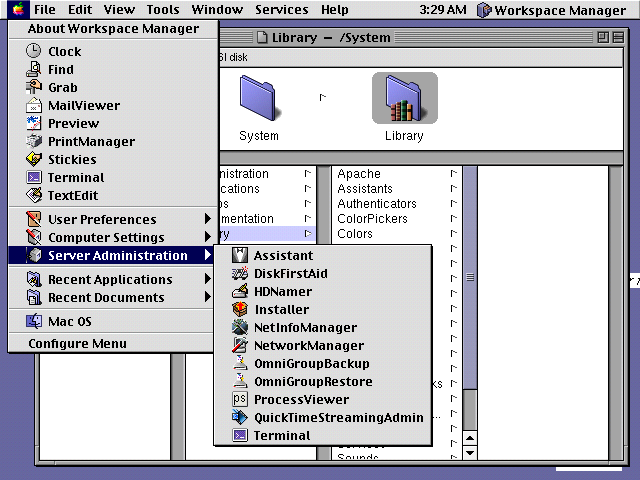Click the OmniGroupBackup icon
640x480 pixels.
(240, 363)
